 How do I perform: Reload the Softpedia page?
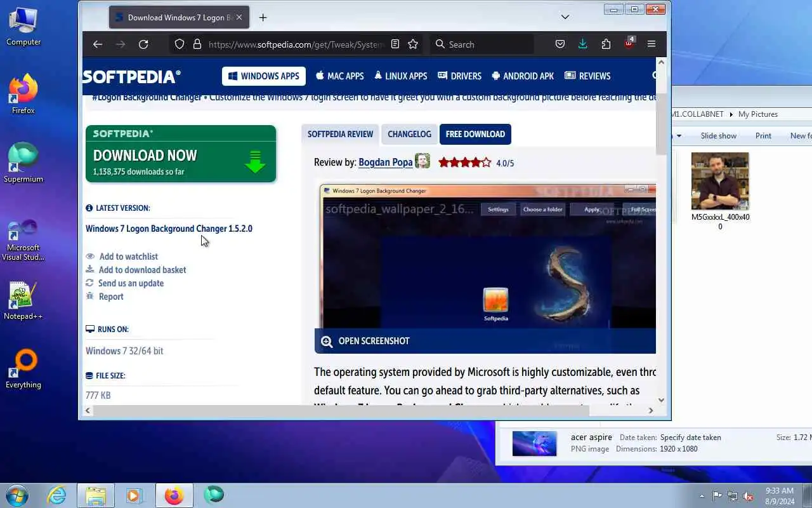[143, 44]
